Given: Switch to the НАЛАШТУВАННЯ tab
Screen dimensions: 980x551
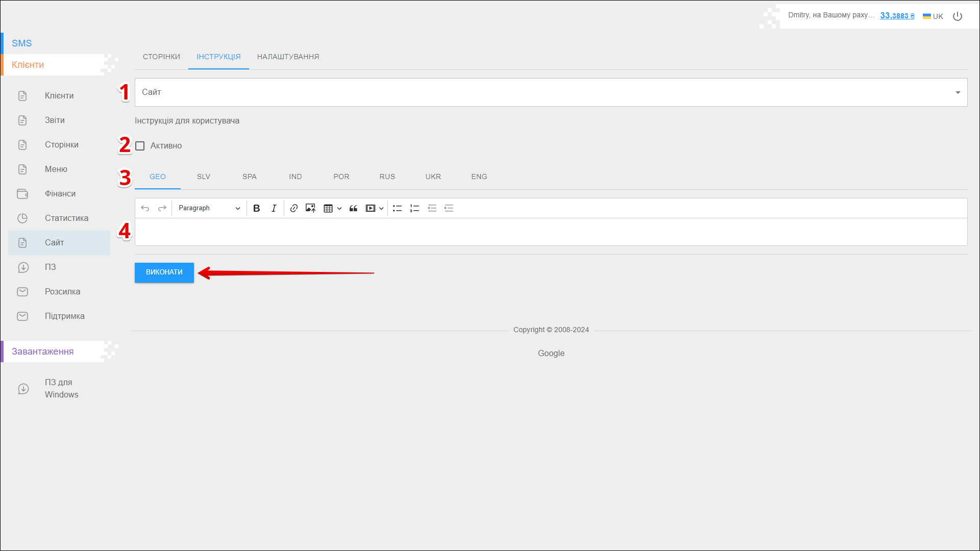Looking at the screenshot, I should pyautogui.click(x=288, y=57).
